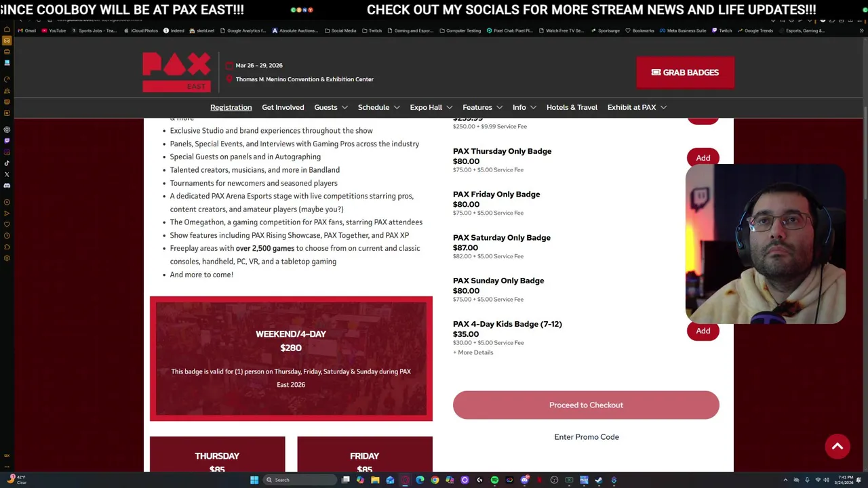Expand More Details under Kids Badge
Screen dimensions: 868x488
[473, 352]
